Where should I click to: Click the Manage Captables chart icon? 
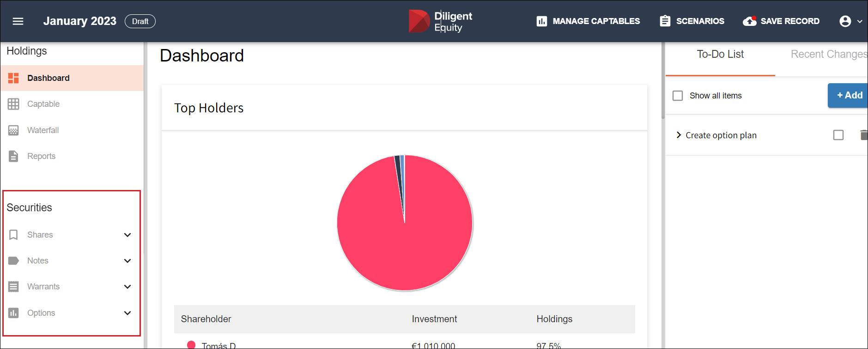coord(541,21)
